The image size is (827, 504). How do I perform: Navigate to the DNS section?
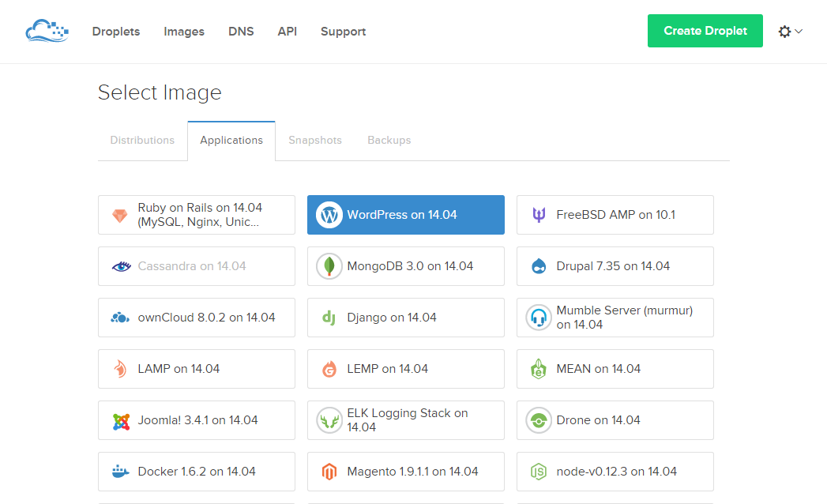(x=241, y=32)
